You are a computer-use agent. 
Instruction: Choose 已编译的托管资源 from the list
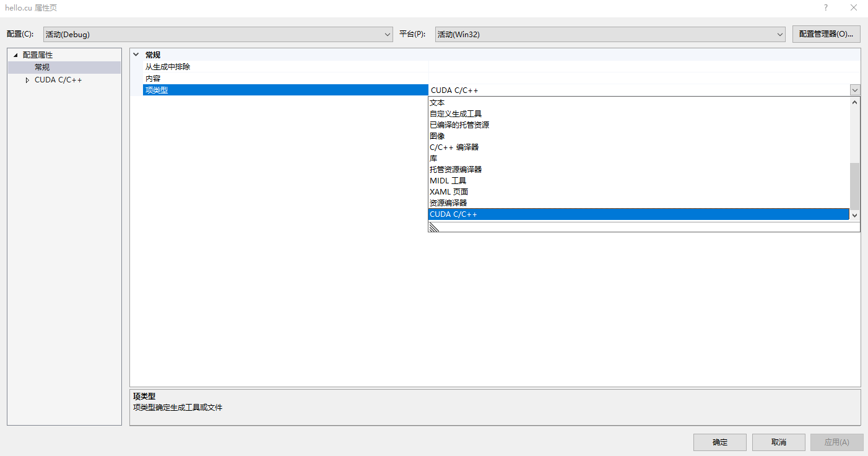click(x=639, y=125)
